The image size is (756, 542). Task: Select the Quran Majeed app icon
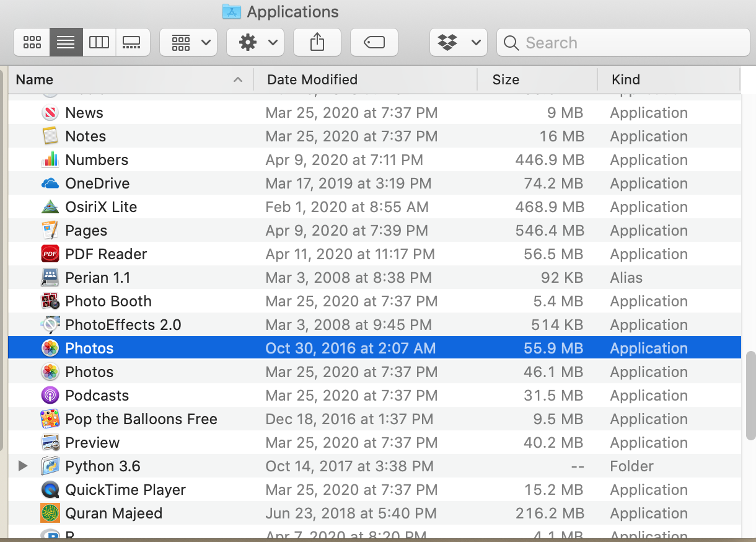[50, 513]
